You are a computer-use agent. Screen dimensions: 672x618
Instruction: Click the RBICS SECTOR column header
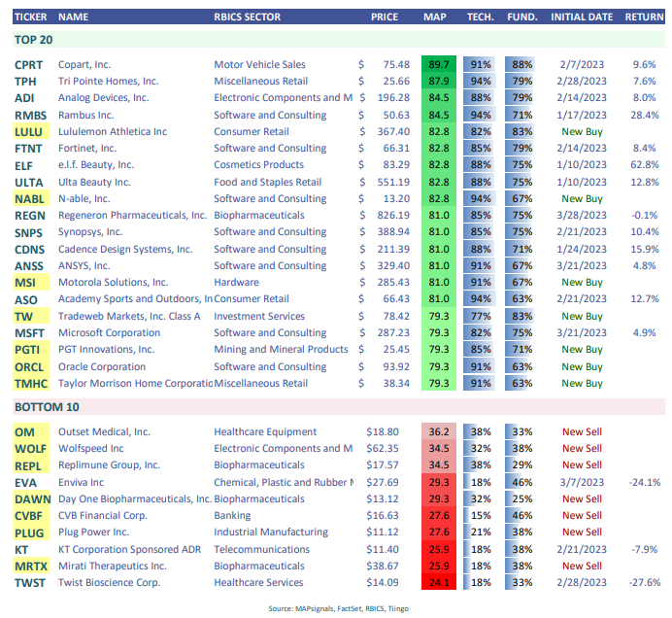(248, 17)
